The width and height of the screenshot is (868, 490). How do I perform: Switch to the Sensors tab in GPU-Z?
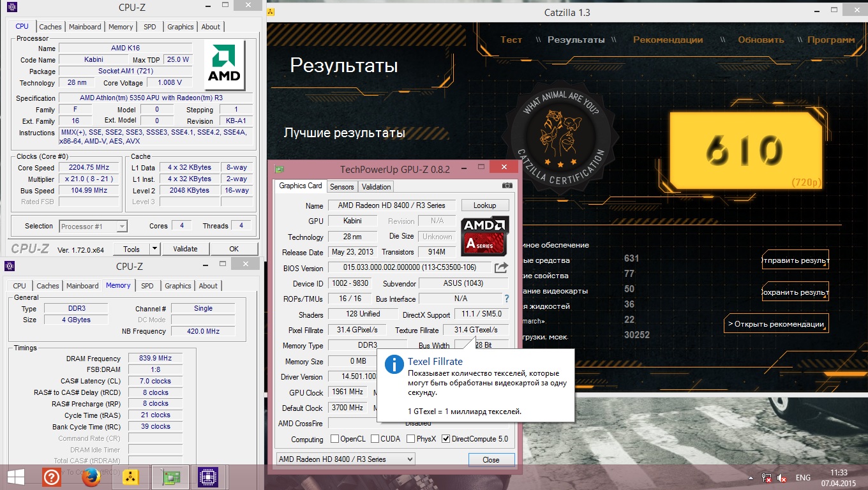click(341, 187)
